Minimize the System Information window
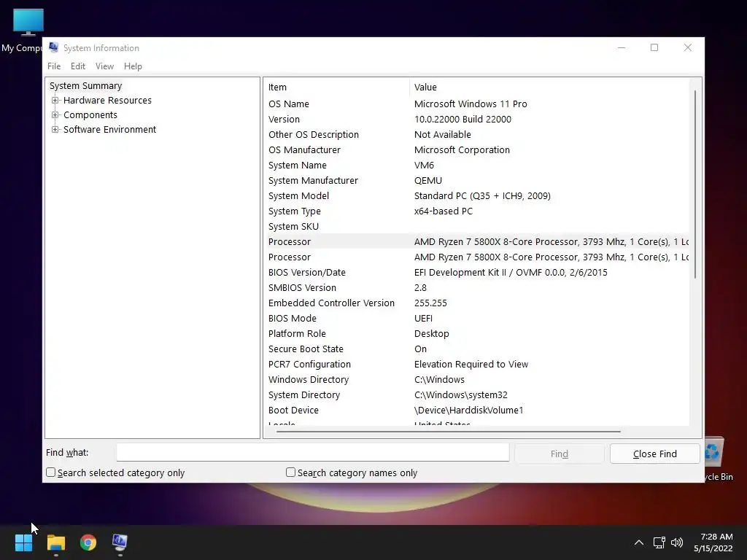 point(622,47)
